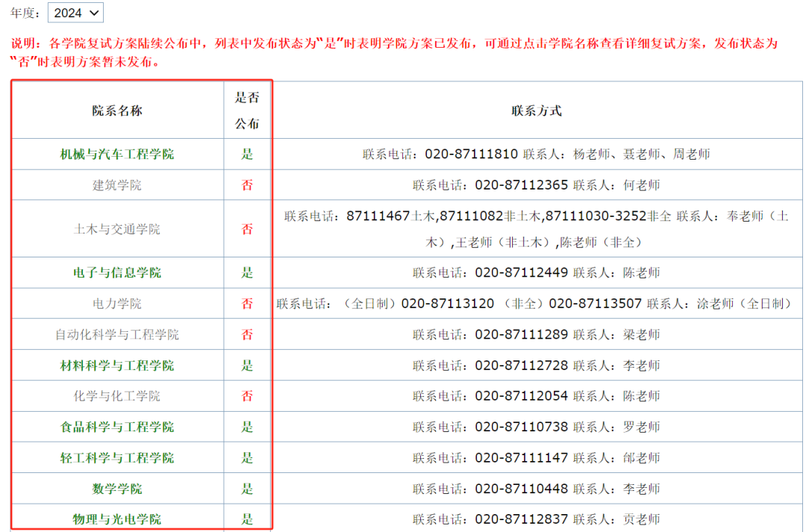This screenshot has width=806, height=532.
Task: Open 机械与汽车工程学院 retest plan link
Action: pos(117,154)
